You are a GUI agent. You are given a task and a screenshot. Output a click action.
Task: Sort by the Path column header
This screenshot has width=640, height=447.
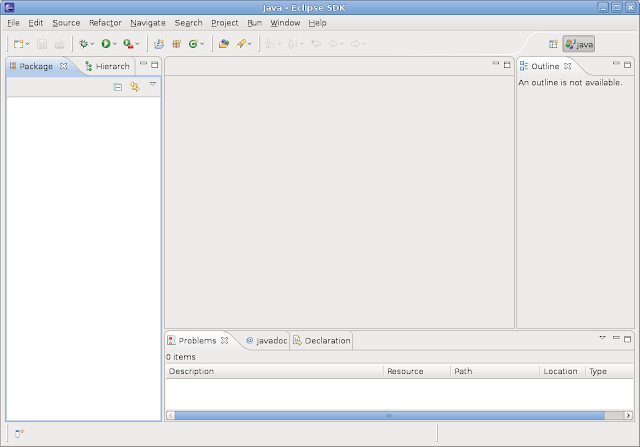495,371
